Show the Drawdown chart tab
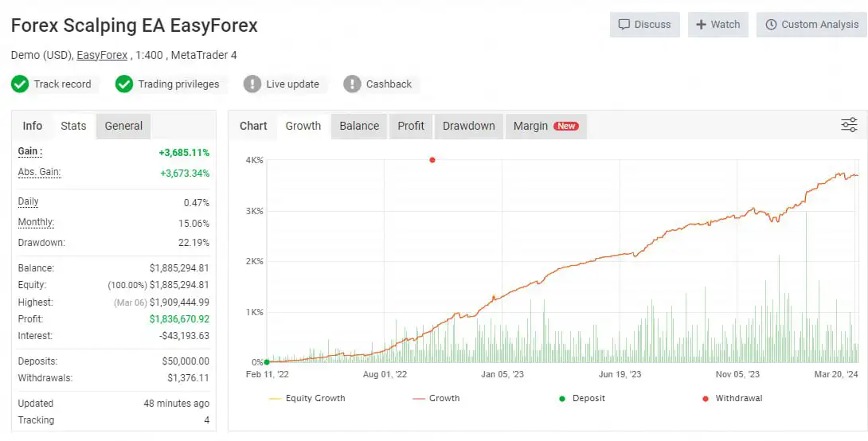Image resolution: width=868 pixels, height=441 pixels. (468, 126)
